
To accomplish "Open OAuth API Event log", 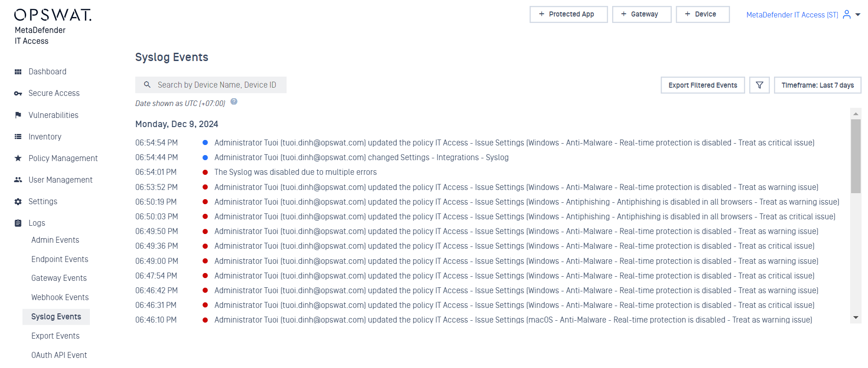I will click(59, 355).
